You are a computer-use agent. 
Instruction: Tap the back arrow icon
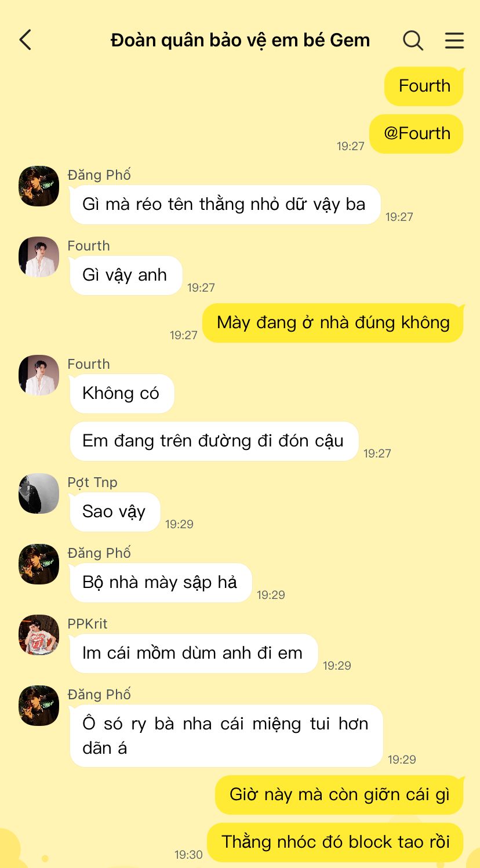[25, 40]
